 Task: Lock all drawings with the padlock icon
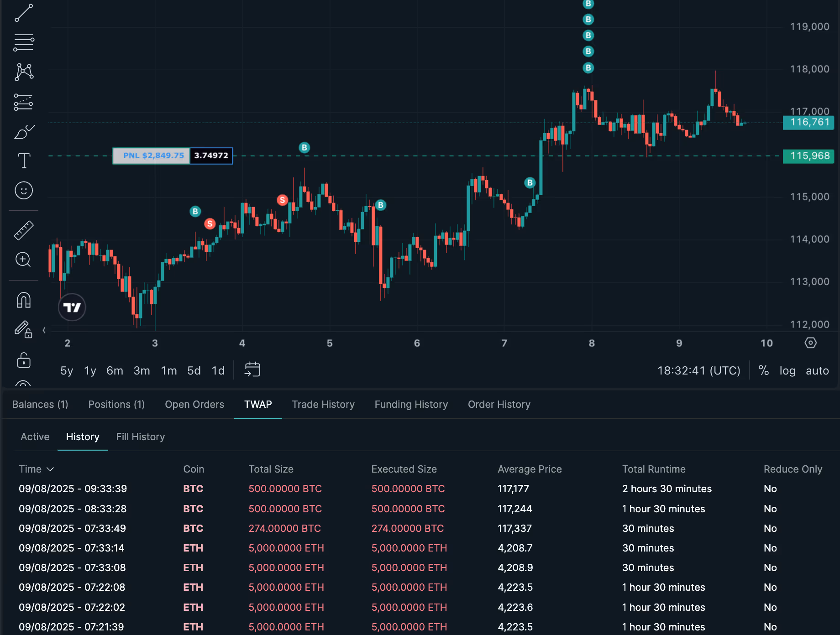(x=24, y=360)
